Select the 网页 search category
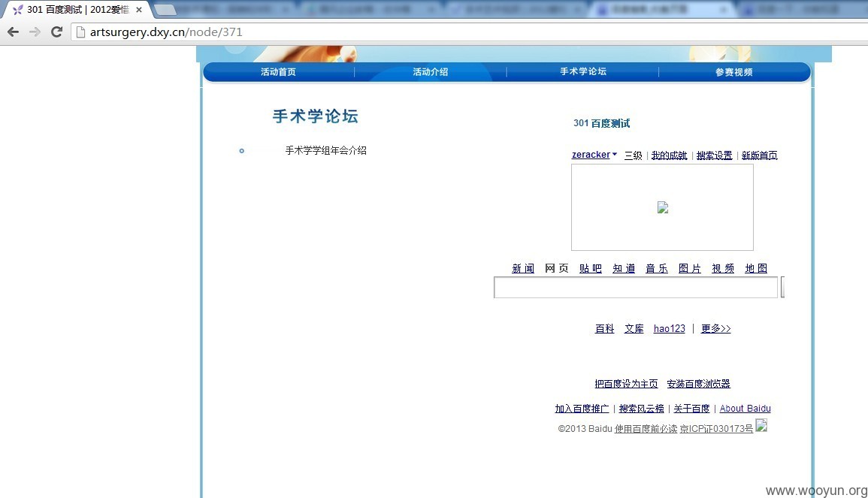This screenshot has height=498, width=868. [x=556, y=268]
